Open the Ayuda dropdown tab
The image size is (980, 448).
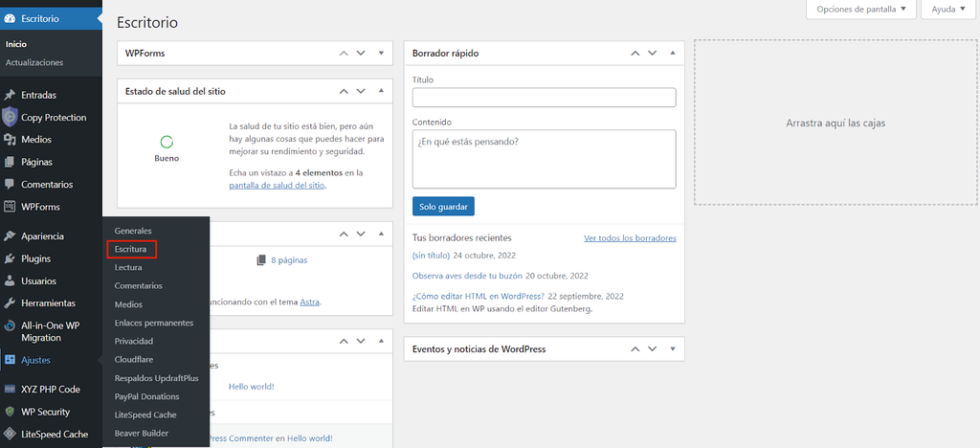(947, 10)
